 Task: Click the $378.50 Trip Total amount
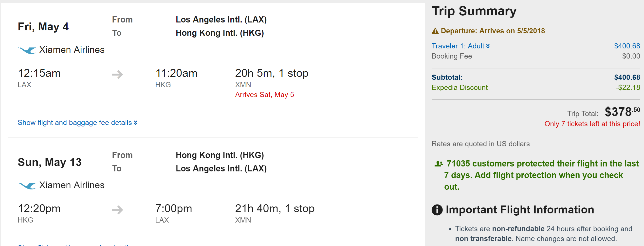point(622,112)
